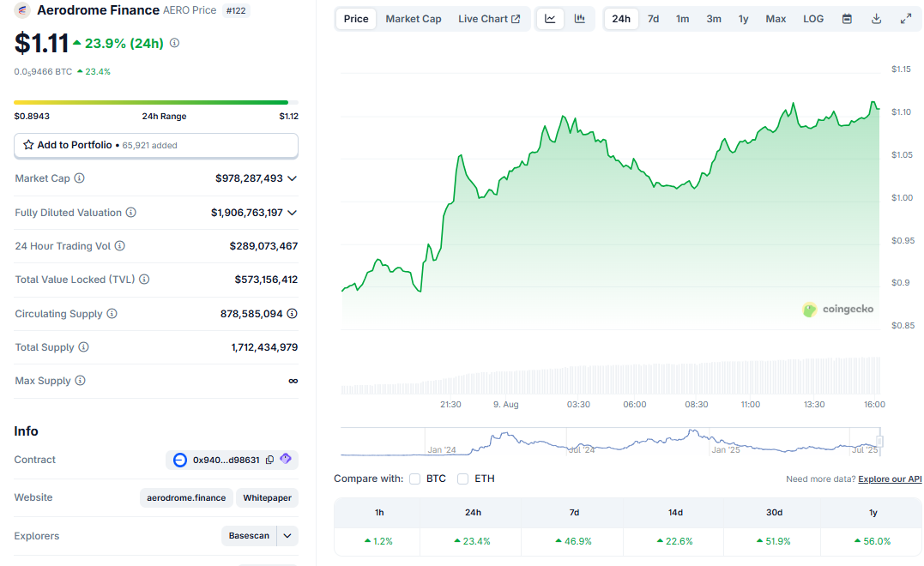Click the historical mini chart navigator
924x566 pixels.
(611, 442)
